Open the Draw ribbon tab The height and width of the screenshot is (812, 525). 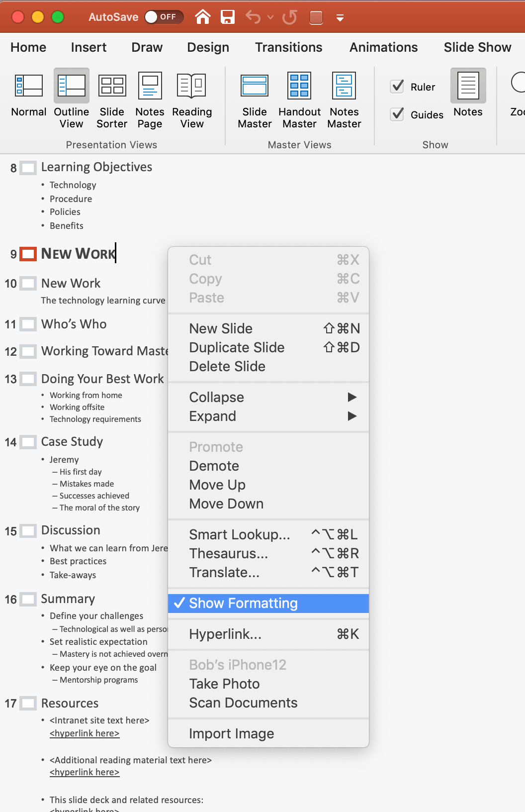pyautogui.click(x=147, y=47)
